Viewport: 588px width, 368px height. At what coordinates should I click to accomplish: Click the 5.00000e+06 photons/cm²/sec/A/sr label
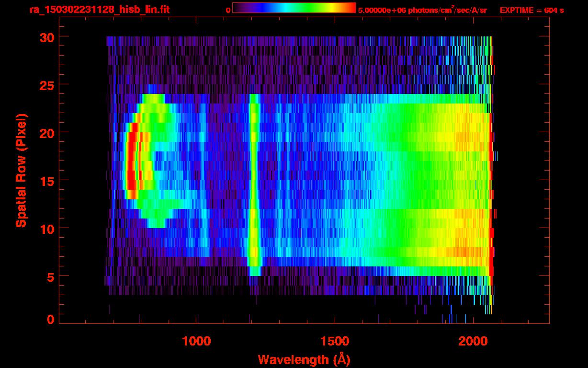click(422, 10)
